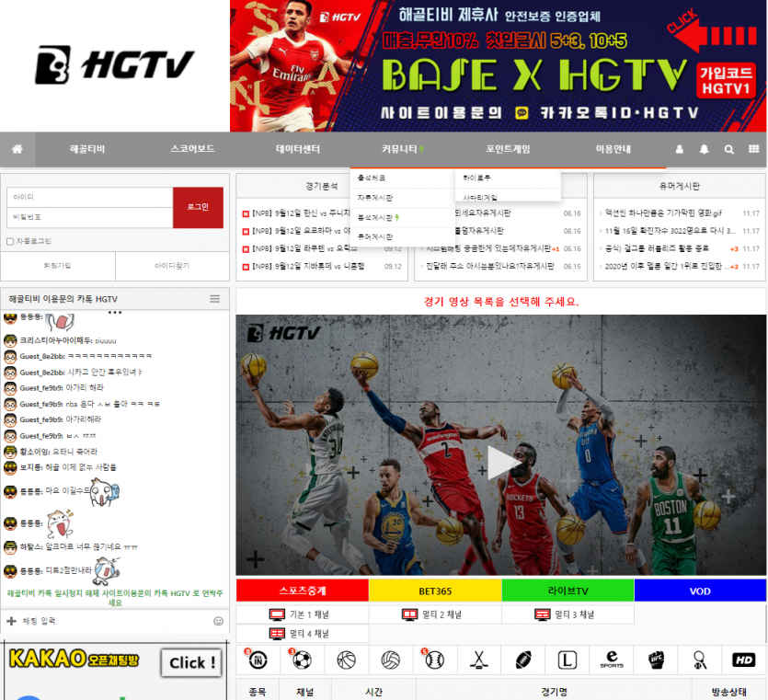Open the user profile icon
Screen dimensions: 768x700
(x=680, y=149)
